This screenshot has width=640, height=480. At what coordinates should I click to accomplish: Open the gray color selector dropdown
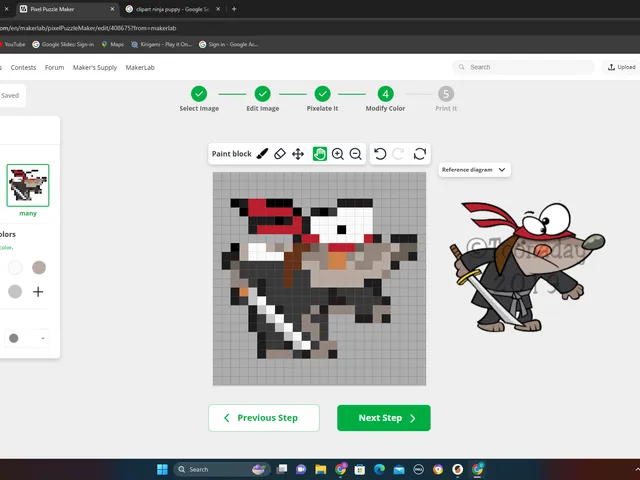(27, 338)
